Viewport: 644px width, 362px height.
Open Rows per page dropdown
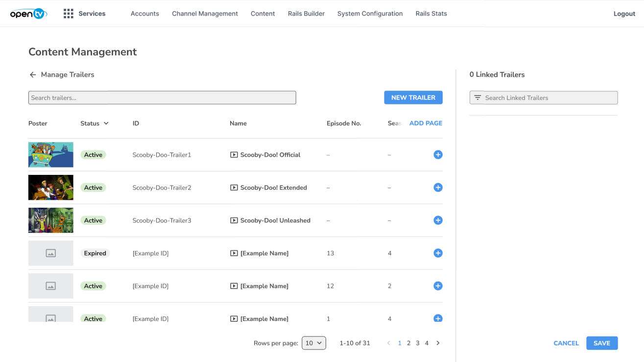(x=314, y=343)
